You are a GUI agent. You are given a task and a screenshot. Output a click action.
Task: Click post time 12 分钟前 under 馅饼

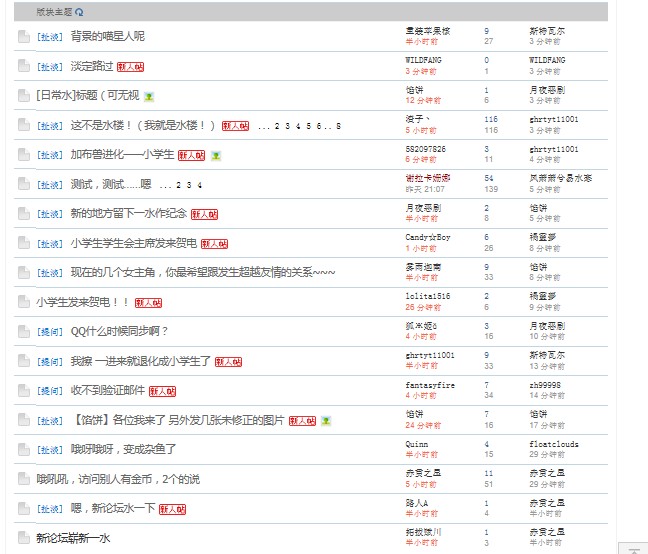(423, 100)
